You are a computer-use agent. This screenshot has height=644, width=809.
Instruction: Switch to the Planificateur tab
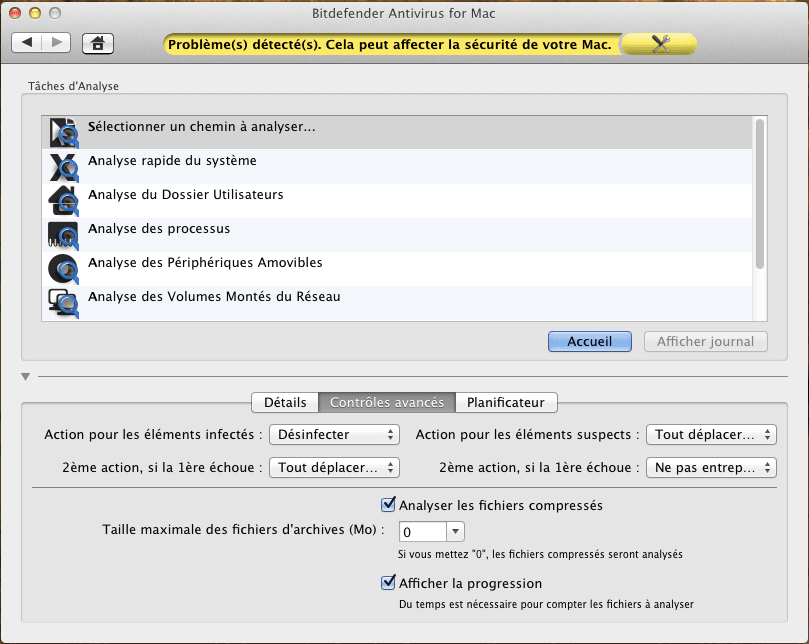[x=506, y=402]
